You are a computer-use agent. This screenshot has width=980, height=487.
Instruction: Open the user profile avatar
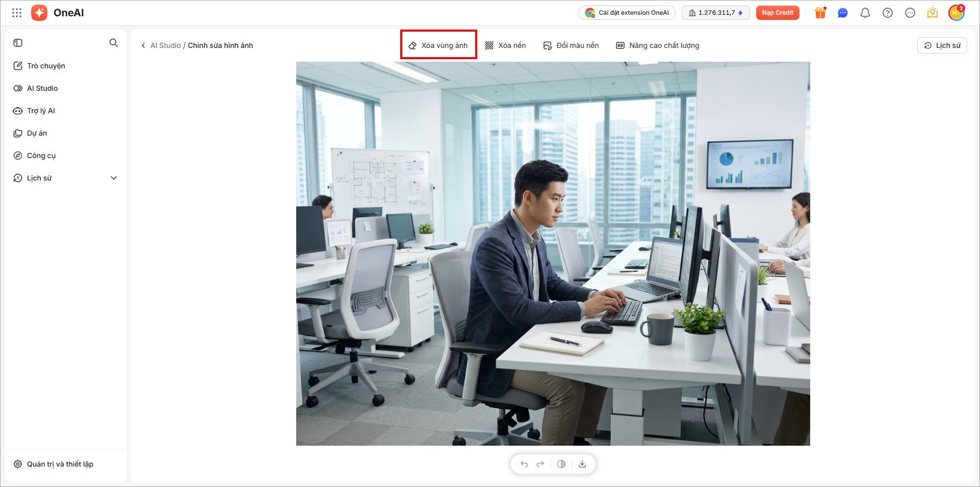[957, 13]
